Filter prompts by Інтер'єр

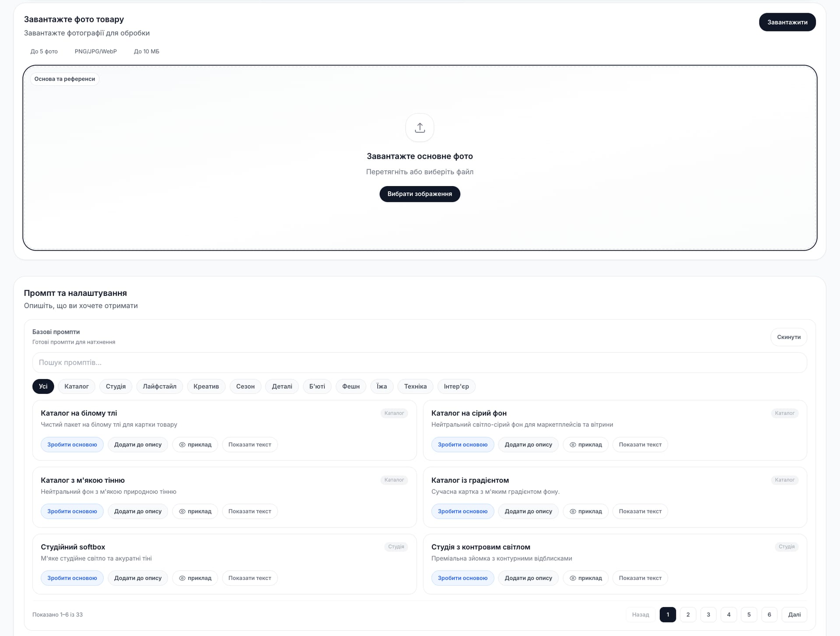pyautogui.click(x=456, y=386)
